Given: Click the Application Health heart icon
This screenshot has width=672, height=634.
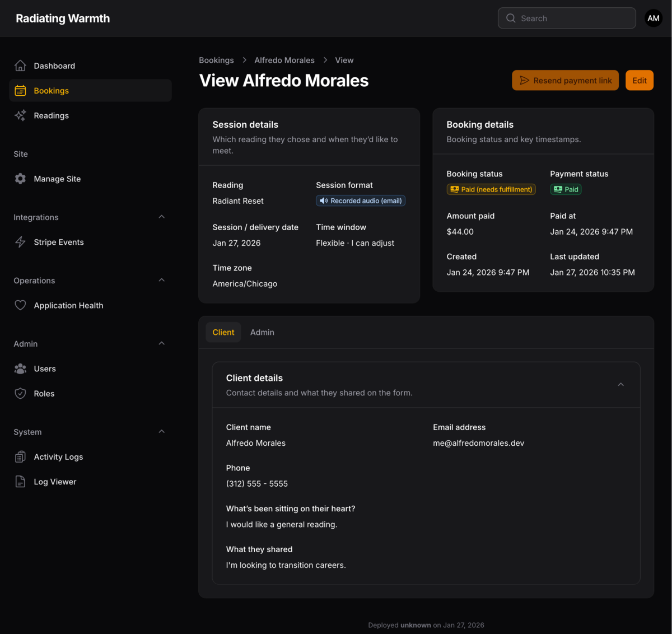Looking at the screenshot, I should (x=20, y=305).
